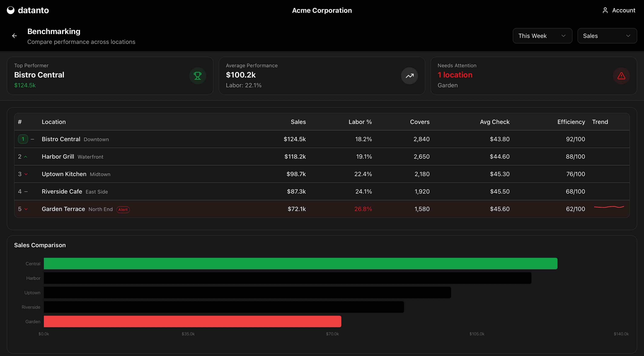
Task: Click the datanto logo icon
Action: 10,10
